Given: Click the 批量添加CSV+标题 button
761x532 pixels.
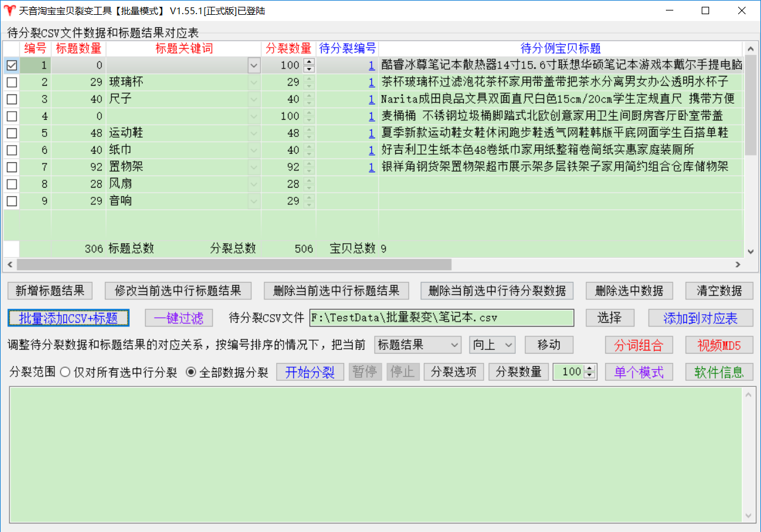Looking at the screenshot, I should coord(69,318).
